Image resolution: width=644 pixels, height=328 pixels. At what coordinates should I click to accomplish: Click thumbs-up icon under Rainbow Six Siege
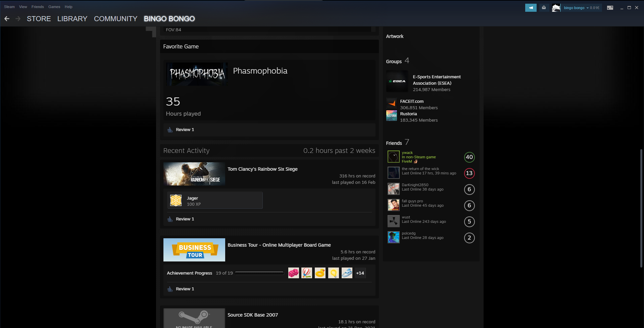170,219
